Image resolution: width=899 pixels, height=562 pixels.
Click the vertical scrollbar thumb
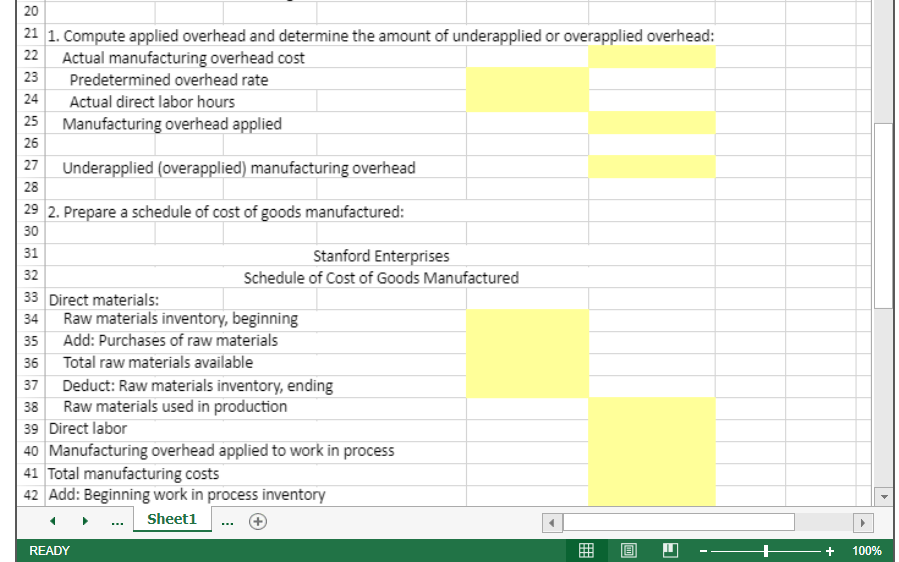tap(884, 216)
